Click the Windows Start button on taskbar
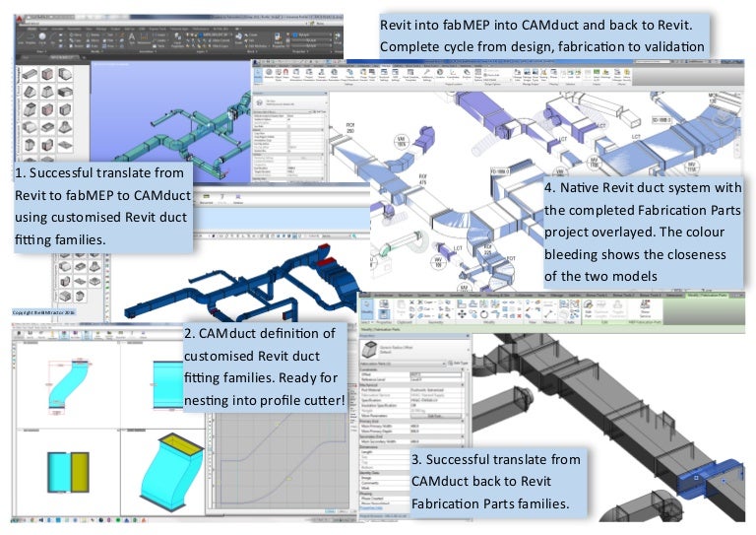This screenshot has width=756, height=535. pos(15,520)
